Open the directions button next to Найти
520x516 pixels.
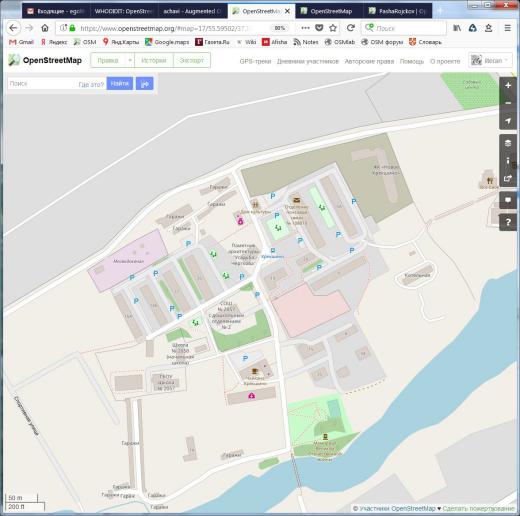pos(145,84)
